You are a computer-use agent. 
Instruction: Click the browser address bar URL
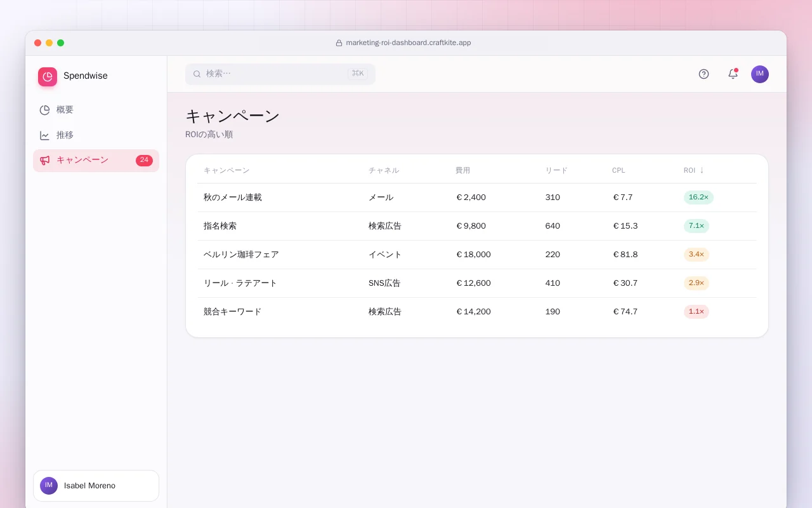pos(409,43)
